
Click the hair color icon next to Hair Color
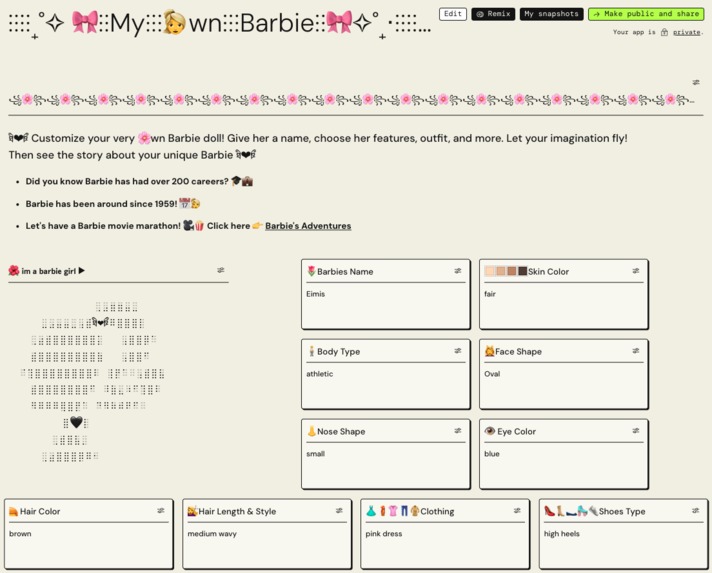click(x=13, y=511)
